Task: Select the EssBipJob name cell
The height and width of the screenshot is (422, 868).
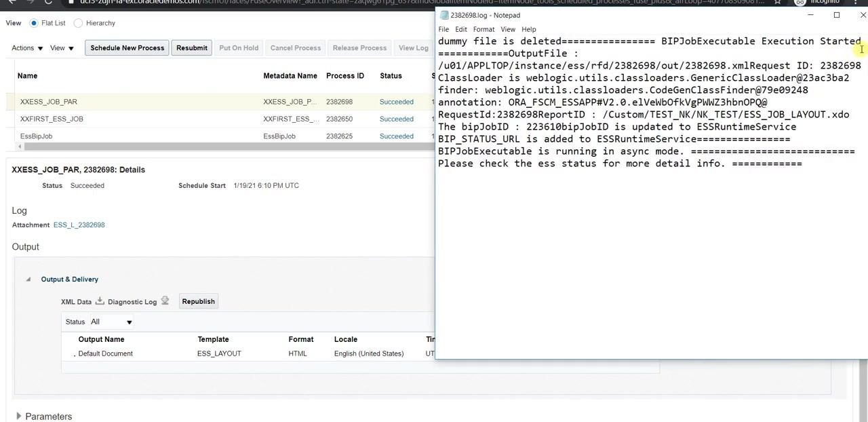Action: pyautogui.click(x=37, y=136)
